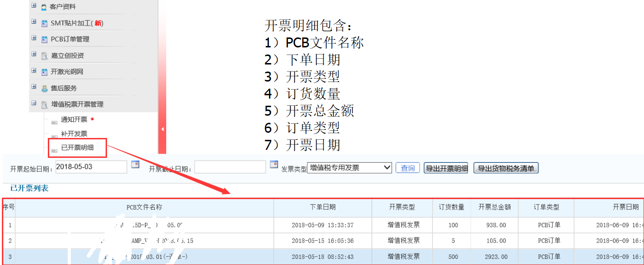Screen dimensions: 644x265
Task: Click 导出开票明细 button
Action: click(x=446, y=168)
